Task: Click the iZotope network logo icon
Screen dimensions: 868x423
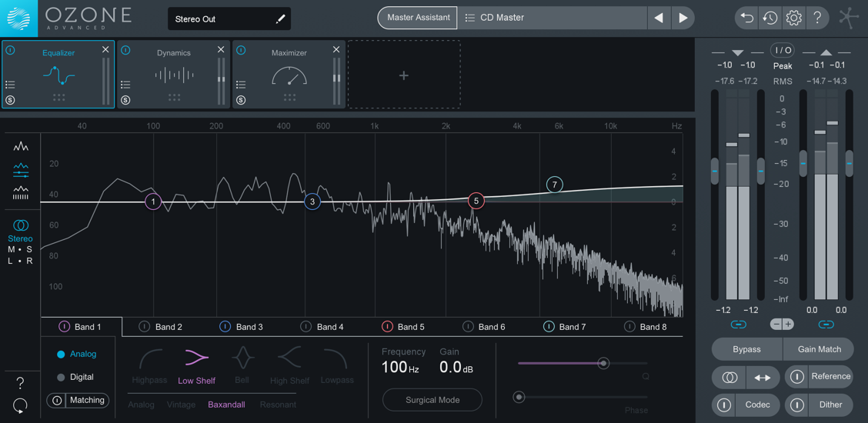Action: click(x=848, y=18)
